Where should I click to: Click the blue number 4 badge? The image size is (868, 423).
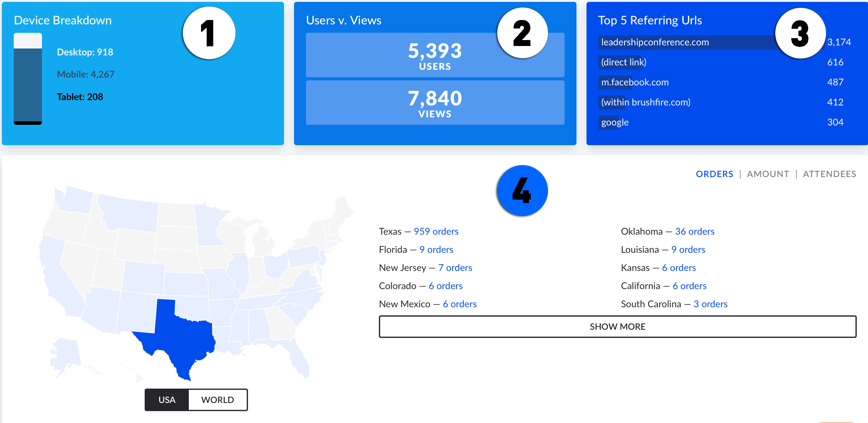point(522,191)
